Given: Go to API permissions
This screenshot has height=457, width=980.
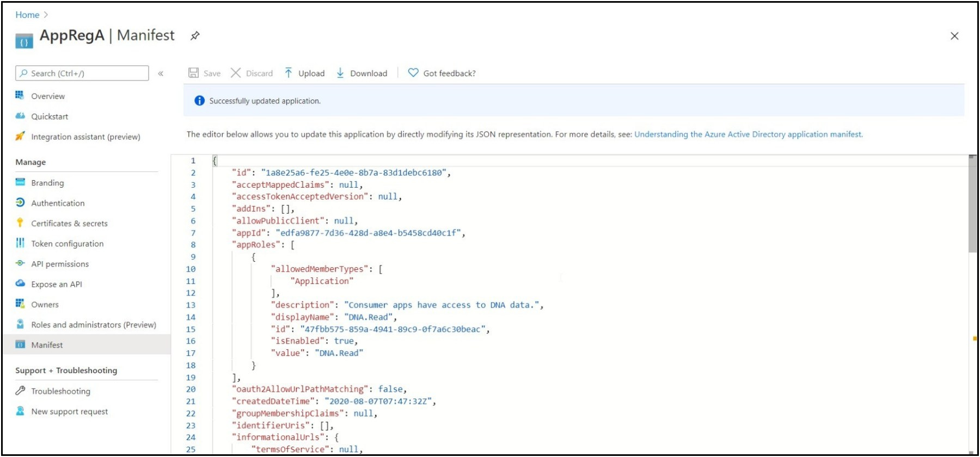Looking at the screenshot, I should pos(60,264).
